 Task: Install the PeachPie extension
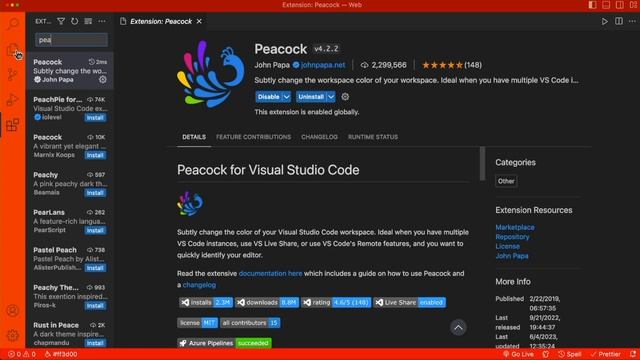pyautogui.click(x=95, y=118)
